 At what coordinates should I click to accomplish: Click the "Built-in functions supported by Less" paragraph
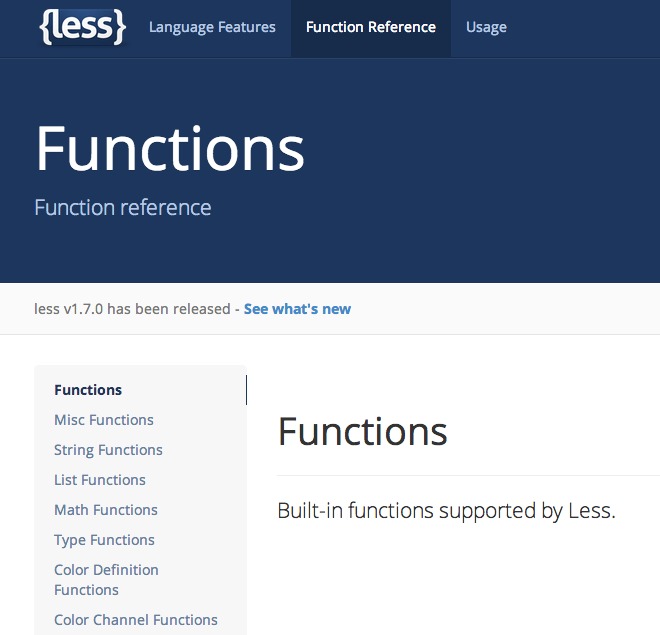(x=446, y=511)
